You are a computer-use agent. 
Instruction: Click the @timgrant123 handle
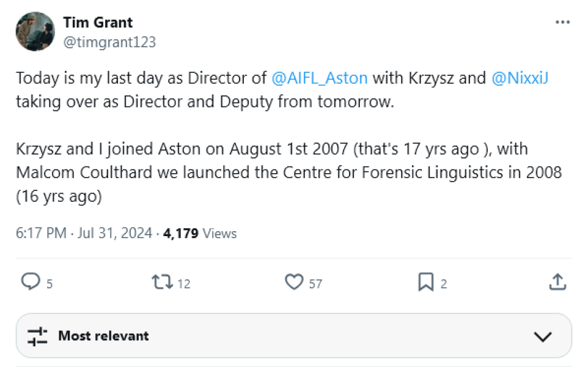(109, 42)
